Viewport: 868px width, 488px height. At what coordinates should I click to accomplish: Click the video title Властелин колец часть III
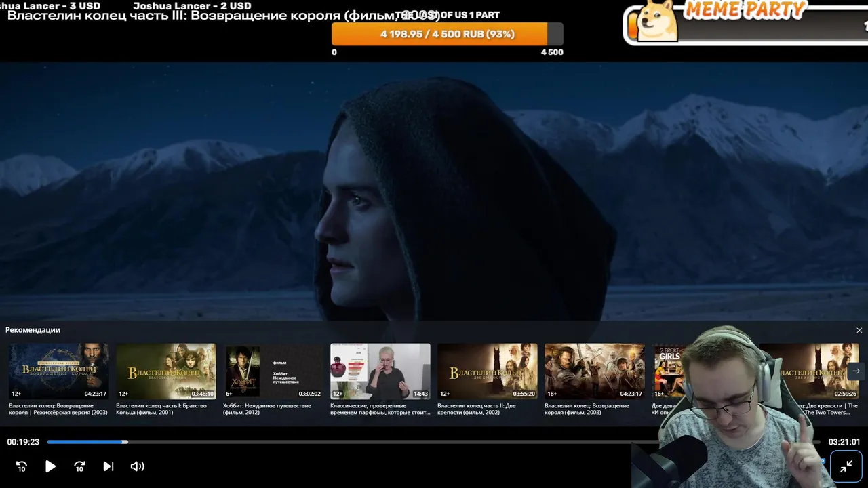(224, 16)
